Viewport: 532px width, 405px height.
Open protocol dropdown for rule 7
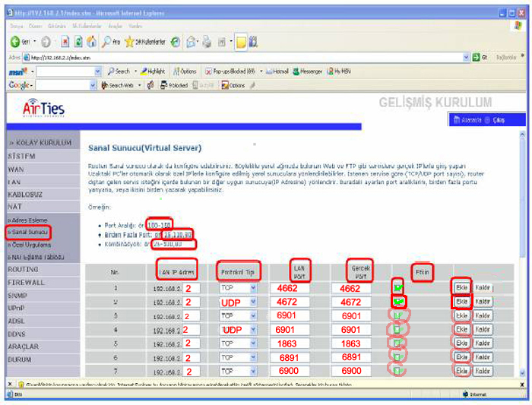(x=253, y=372)
